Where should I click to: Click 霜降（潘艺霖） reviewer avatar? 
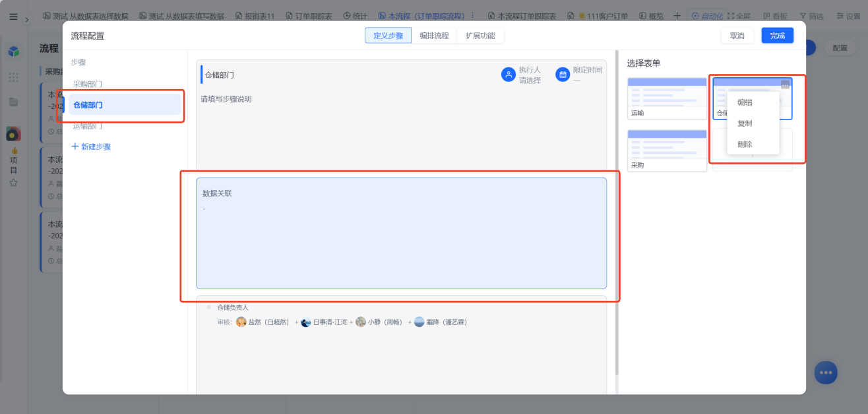(419, 322)
